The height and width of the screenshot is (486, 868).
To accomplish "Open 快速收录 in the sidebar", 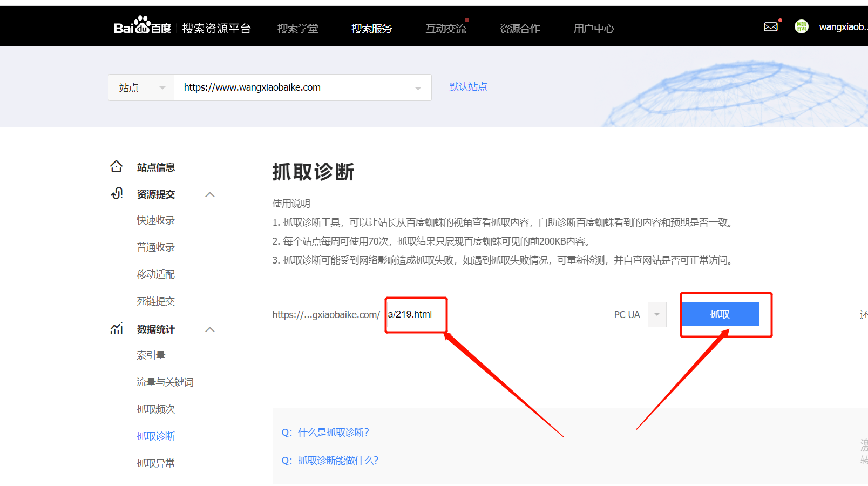I will pyautogui.click(x=155, y=220).
